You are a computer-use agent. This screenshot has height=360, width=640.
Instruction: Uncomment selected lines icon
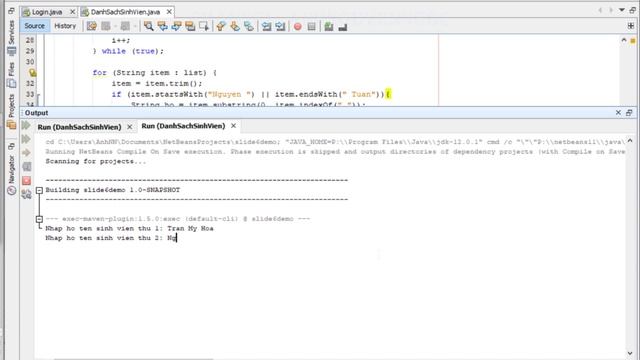342,27
